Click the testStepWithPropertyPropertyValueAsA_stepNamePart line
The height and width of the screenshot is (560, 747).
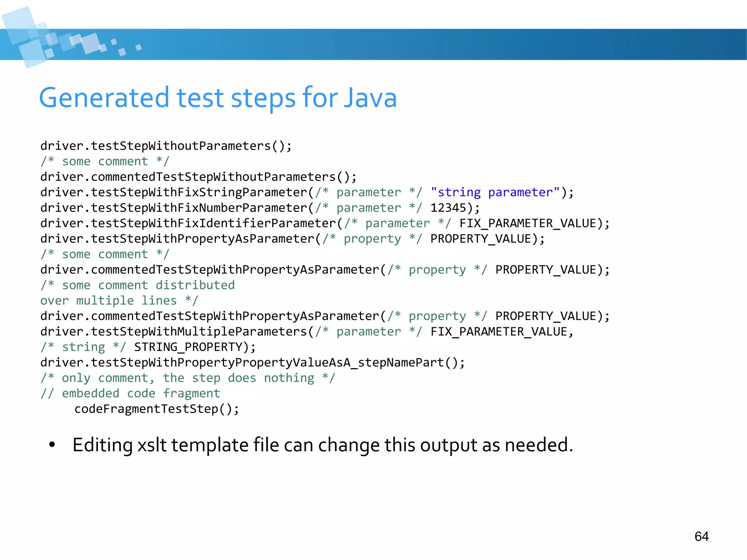tap(252, 363)
